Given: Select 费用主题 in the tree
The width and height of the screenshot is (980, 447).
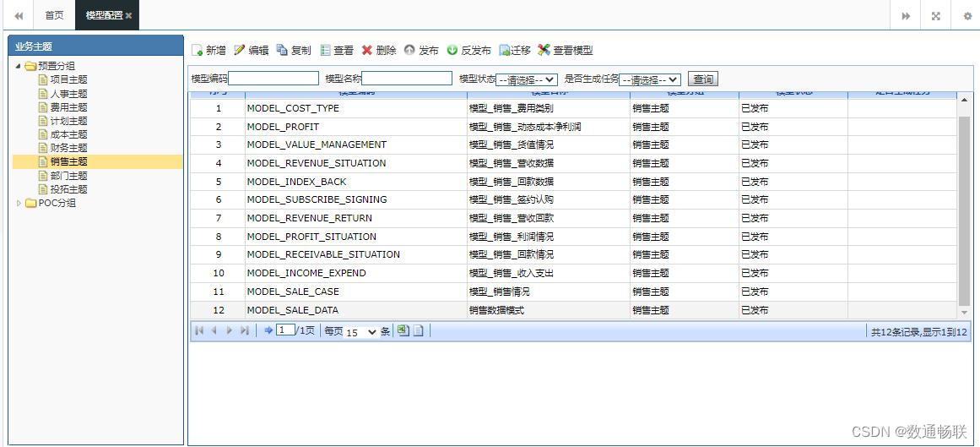Looking at the screenshot, I should (x=68, y=107).
